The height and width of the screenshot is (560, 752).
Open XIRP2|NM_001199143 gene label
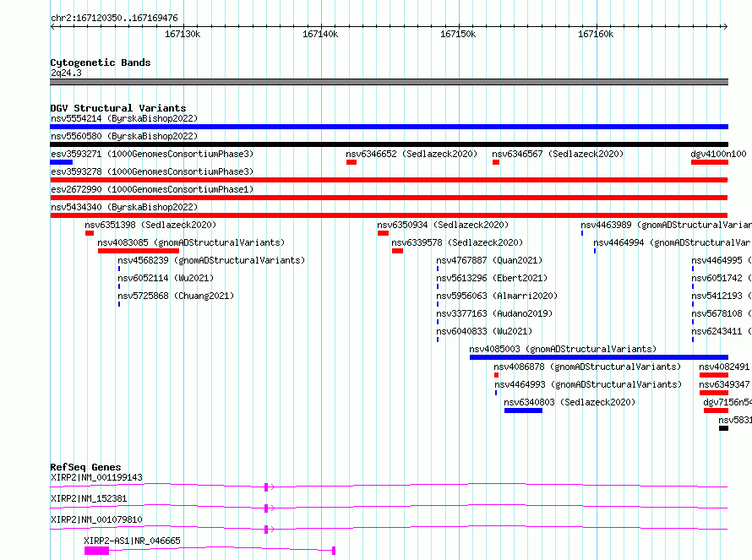click(96, 477)
